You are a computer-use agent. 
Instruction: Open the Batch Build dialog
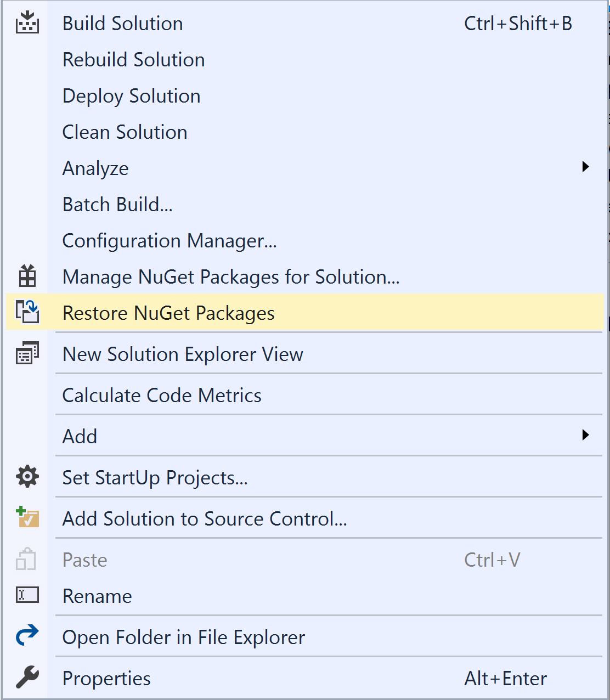(x=117, y=204)
